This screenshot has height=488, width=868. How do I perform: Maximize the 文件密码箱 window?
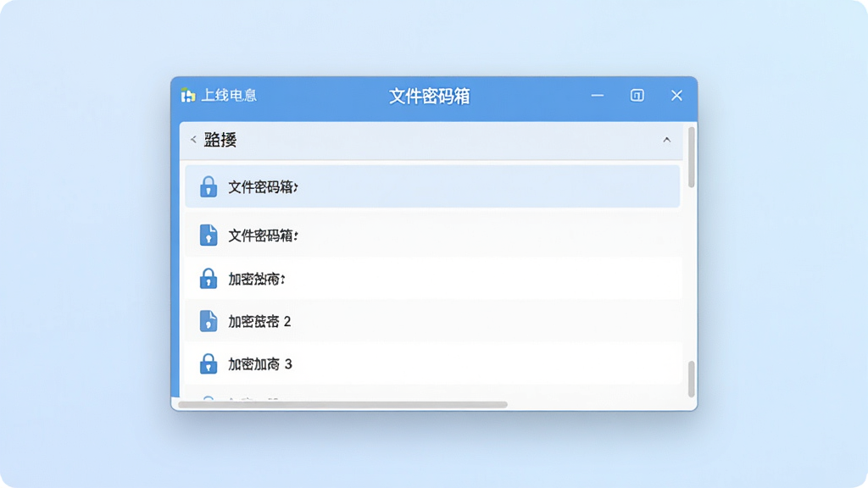coord(637,95)
